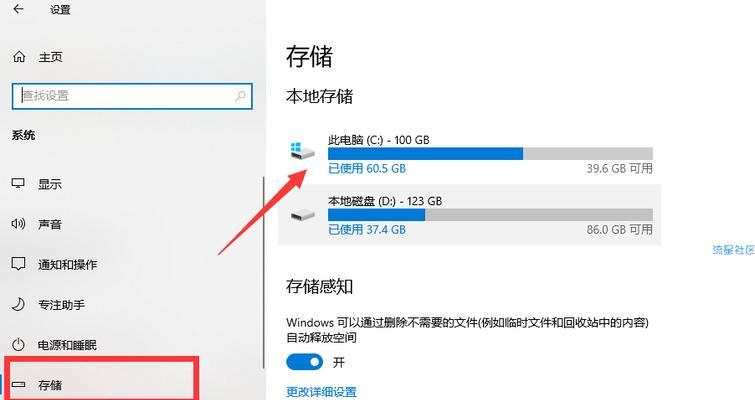The height and width of the screenshot is (400, 755).
Task: Select the monitor icon for 显示
Action: click(18, 183)
